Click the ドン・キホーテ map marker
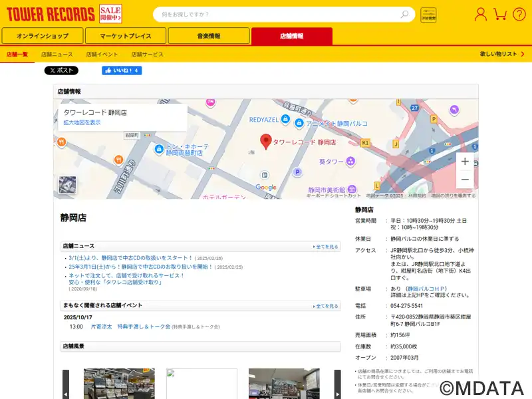 159,148
